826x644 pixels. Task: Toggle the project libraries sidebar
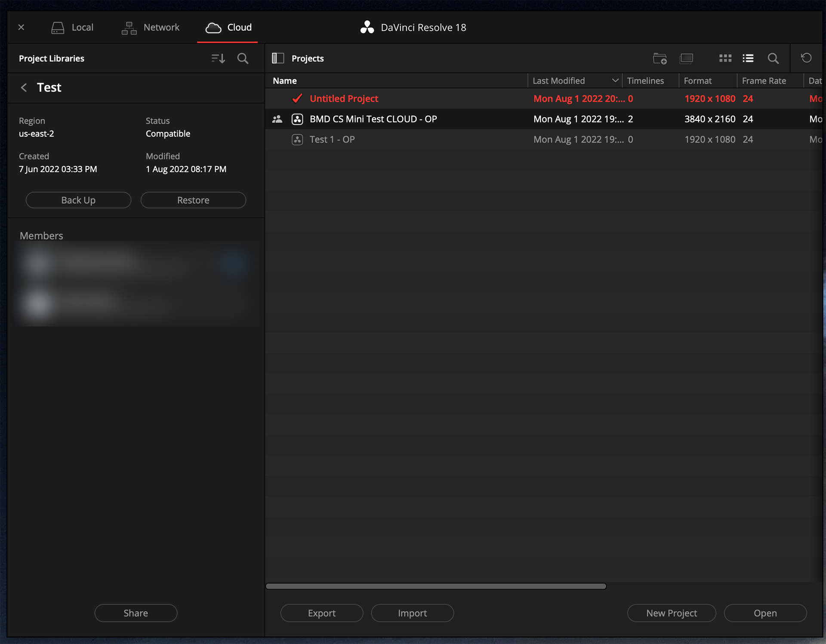coord(278,58)
